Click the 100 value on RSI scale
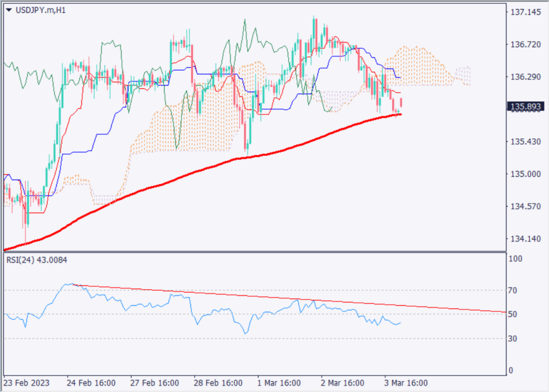 pos(516,259)
